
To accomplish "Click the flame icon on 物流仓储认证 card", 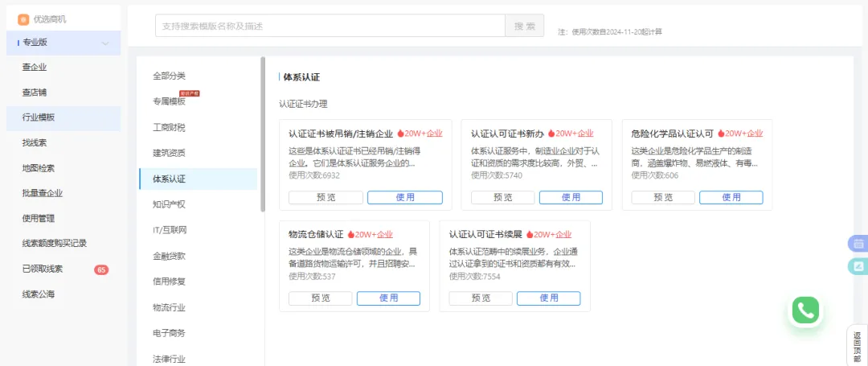I will tap(350, 234).
